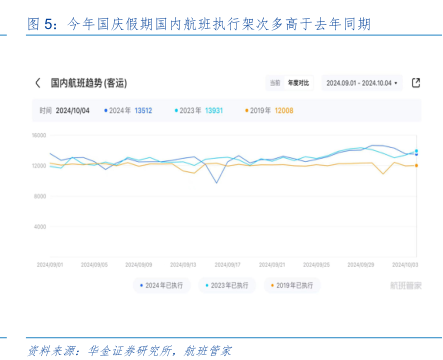Viewport: 443px width, 360px height.
Task: Click the 2024年 dip point on the blue line
Action: [217, 183]
